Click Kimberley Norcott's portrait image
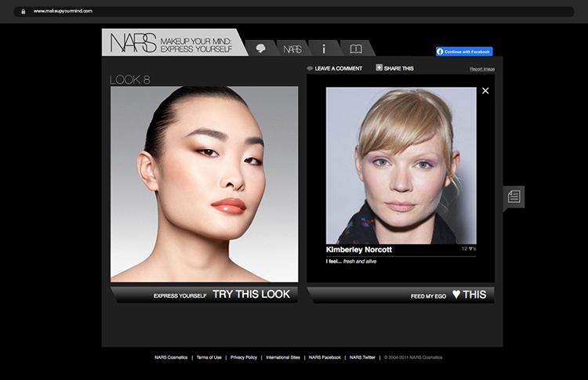 [401, 165]
